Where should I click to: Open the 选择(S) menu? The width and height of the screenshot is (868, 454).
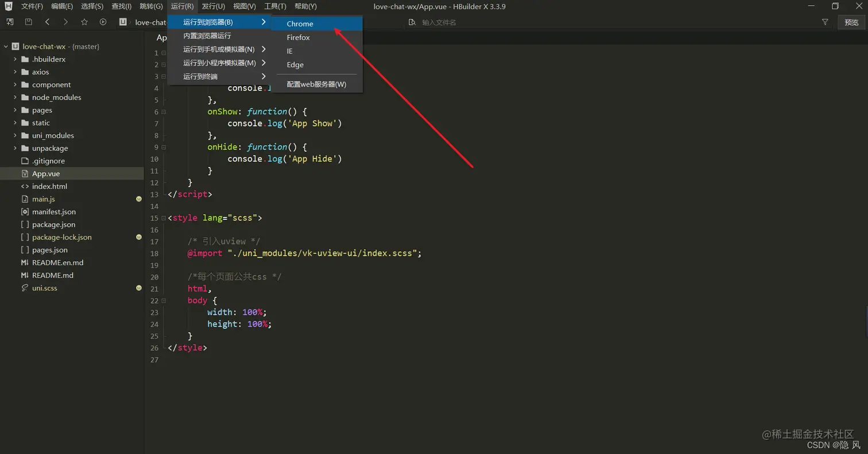point(92,6)
